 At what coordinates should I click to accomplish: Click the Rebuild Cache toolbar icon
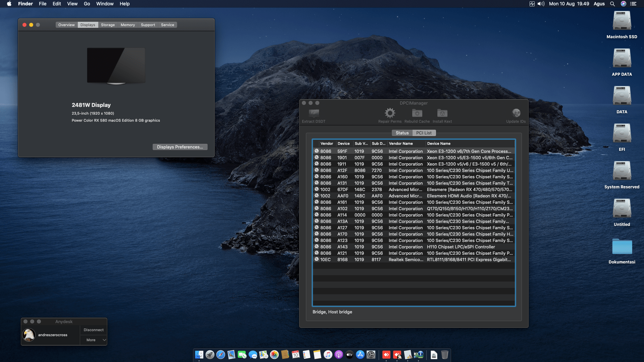pyautogui.click(x=417, y=113)
